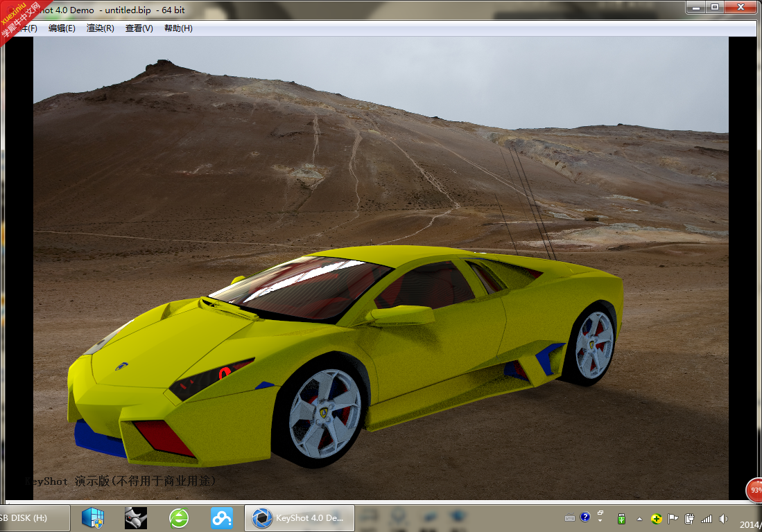762x532 pixels.
Task: Click the language bar options arrow
Action: tap(600, 520)
